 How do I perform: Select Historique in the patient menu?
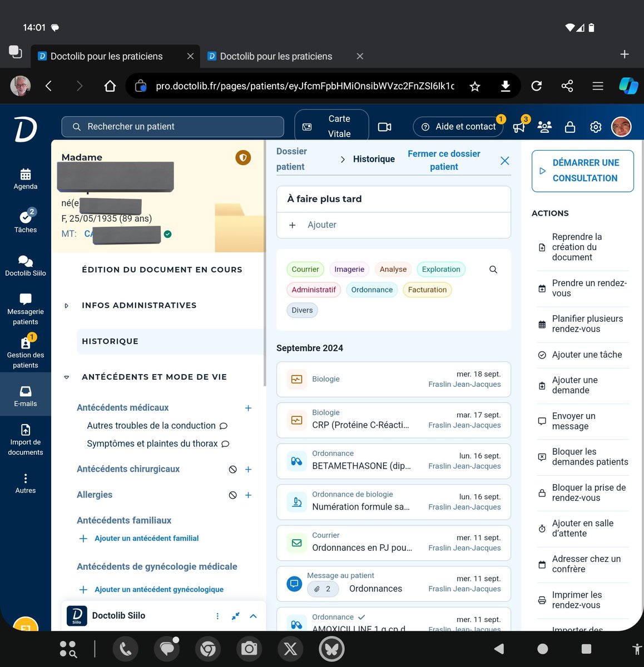coord(170,342)
